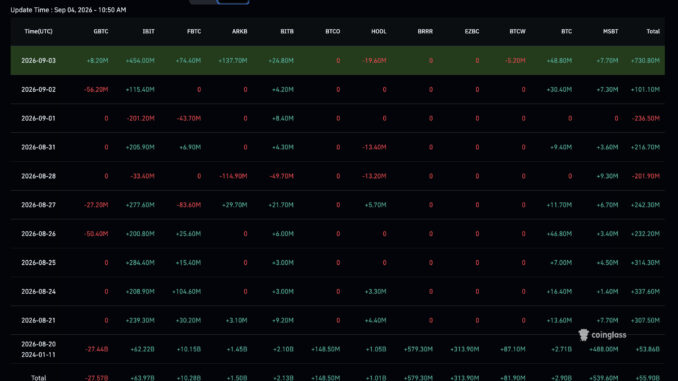Click GBTC value -56.20M on 2026-09-02
This screenshot has height=381, width=678.
pyautogui.click(x=96, y=90)
